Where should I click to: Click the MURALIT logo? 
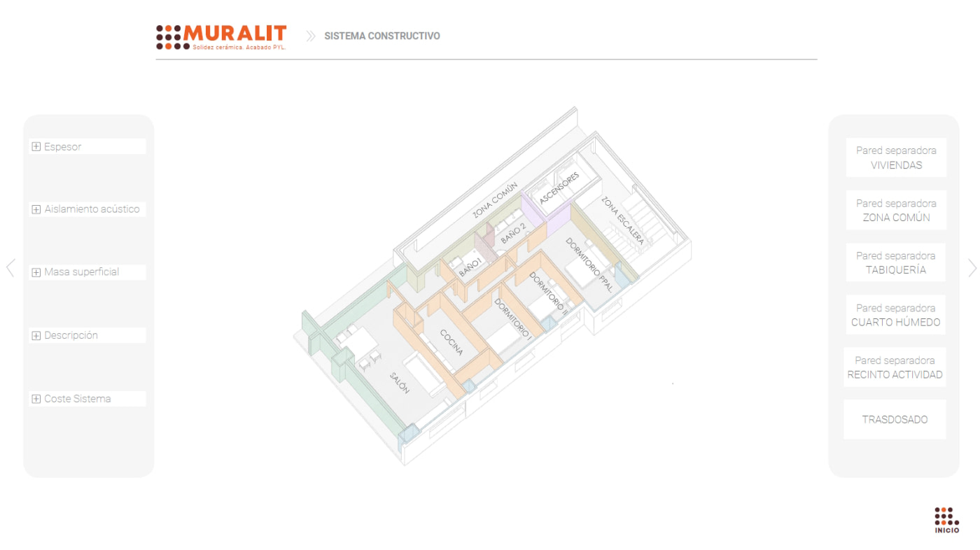(x=221, y=36)
